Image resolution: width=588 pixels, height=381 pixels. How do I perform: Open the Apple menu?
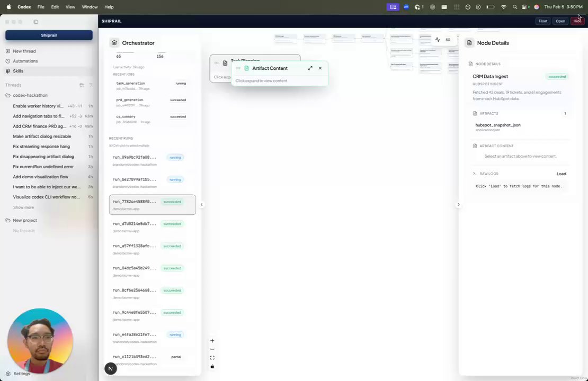[8, 7]
